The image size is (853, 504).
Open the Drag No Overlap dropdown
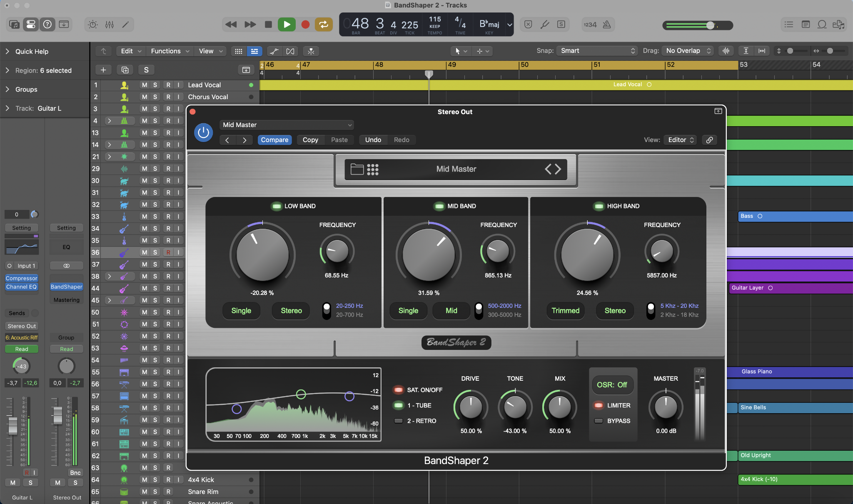[688, 51]
